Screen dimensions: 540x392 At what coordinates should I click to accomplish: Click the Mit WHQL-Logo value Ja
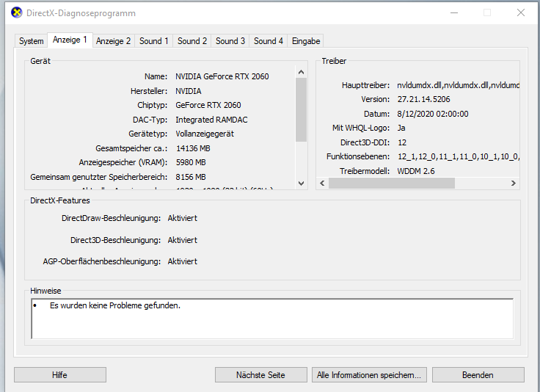pyautogui.click(x=401, y=128)
